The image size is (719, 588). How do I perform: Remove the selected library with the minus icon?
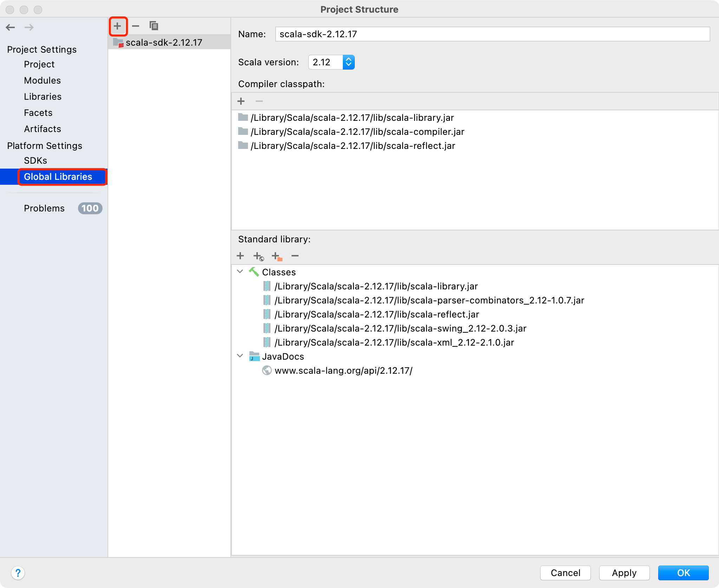tap(136, 26)
